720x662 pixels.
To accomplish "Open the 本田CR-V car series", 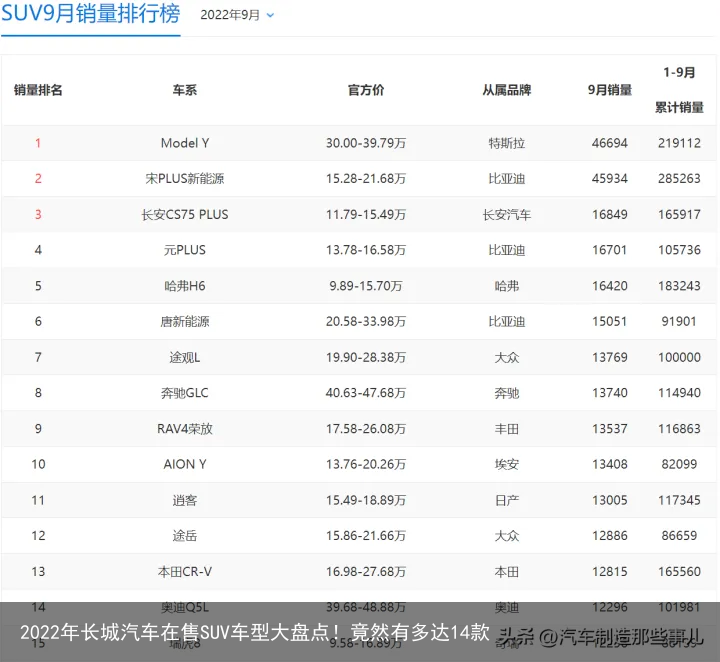I will coord(185,572).
